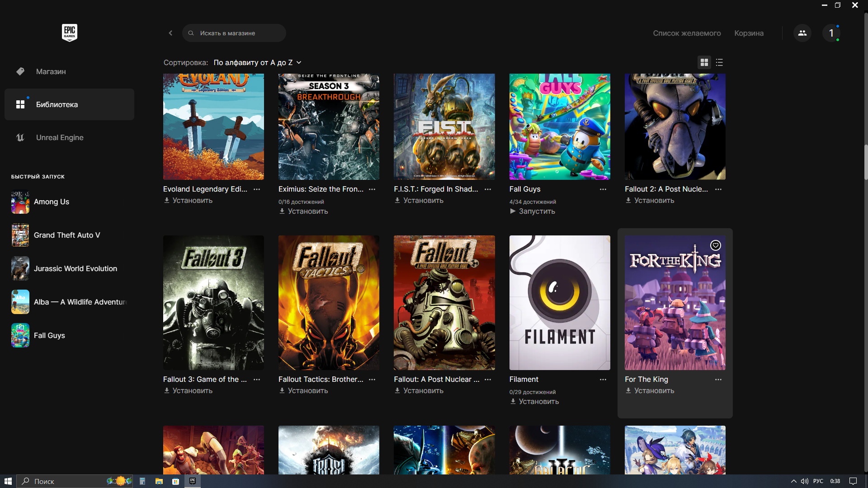The image size is (868, 488).
Task: Click the store search field
Action: point(234,33)
